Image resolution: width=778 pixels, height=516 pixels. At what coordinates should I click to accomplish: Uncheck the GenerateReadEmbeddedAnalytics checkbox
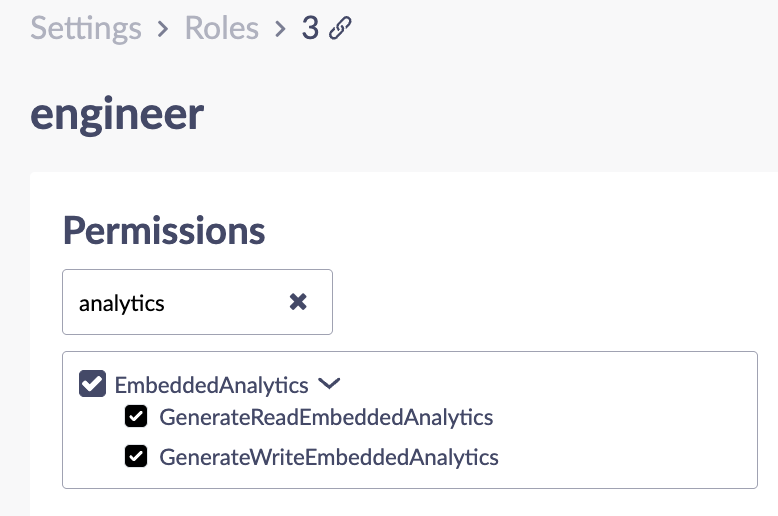click(x=136, y=416)
